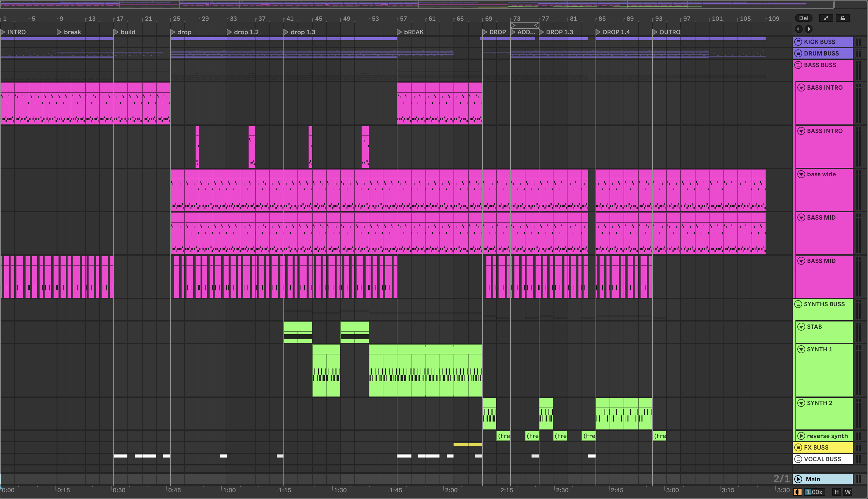The height and width of the screenshot is (499, 868).
Task: Toggle the orange waveform view button
Action: (x=798, y=492)
